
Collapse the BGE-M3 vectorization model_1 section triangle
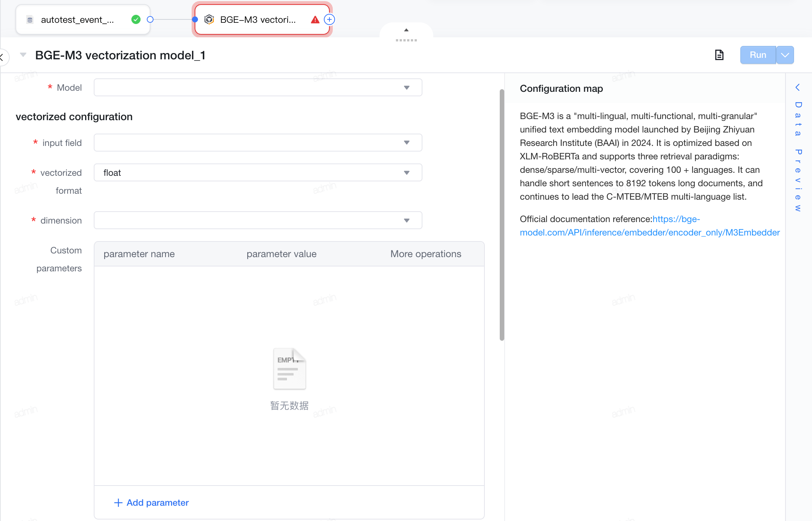click(23, 55)
